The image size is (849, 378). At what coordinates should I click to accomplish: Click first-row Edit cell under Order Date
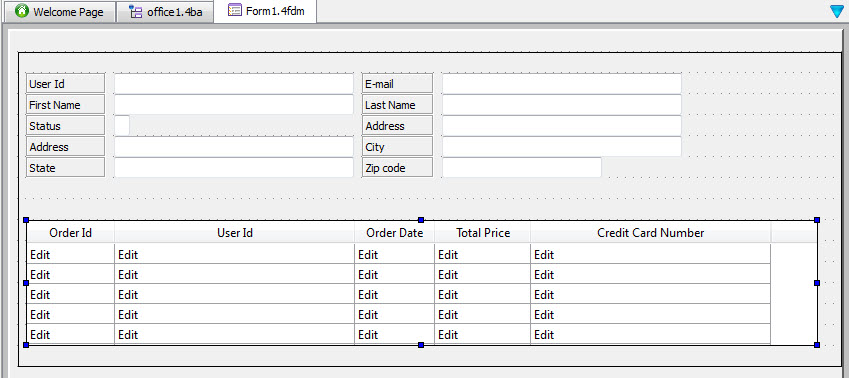395,255
